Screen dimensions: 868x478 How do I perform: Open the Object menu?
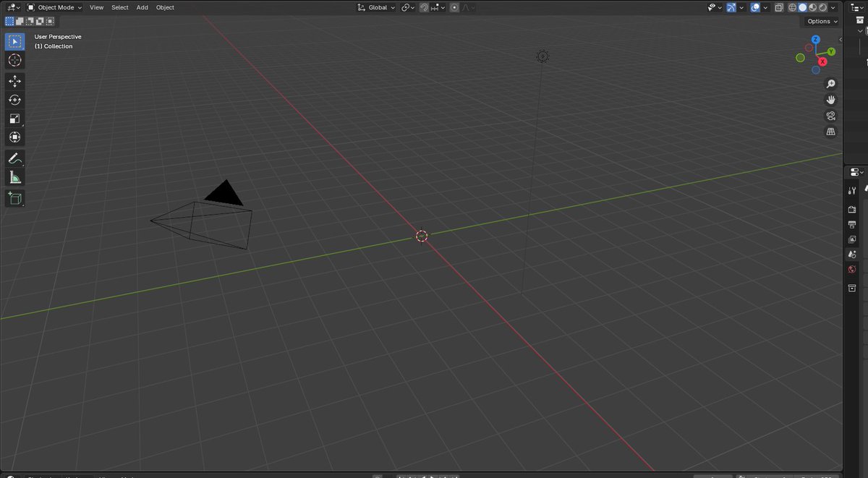pyautogui.click(x=165, y=7)
